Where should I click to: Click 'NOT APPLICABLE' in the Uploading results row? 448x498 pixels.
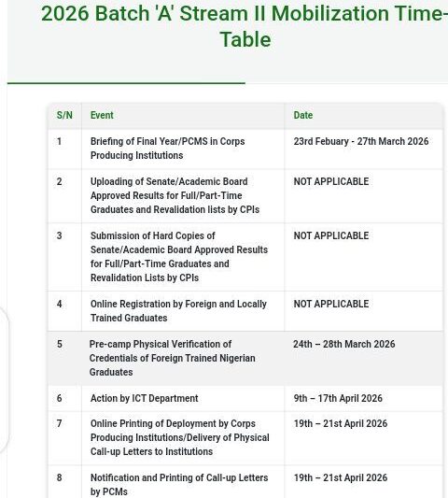(x=331, y=181)
